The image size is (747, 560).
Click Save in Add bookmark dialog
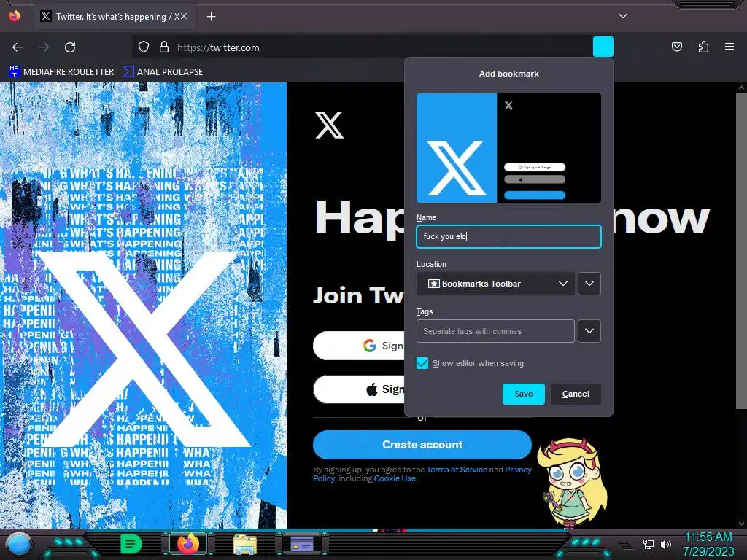click(x=524, y=394)
